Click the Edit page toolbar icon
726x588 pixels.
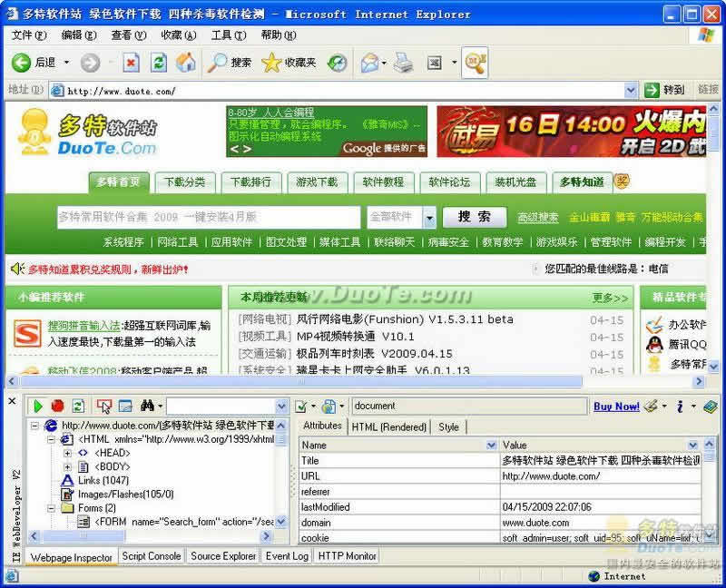coord(435,63)
